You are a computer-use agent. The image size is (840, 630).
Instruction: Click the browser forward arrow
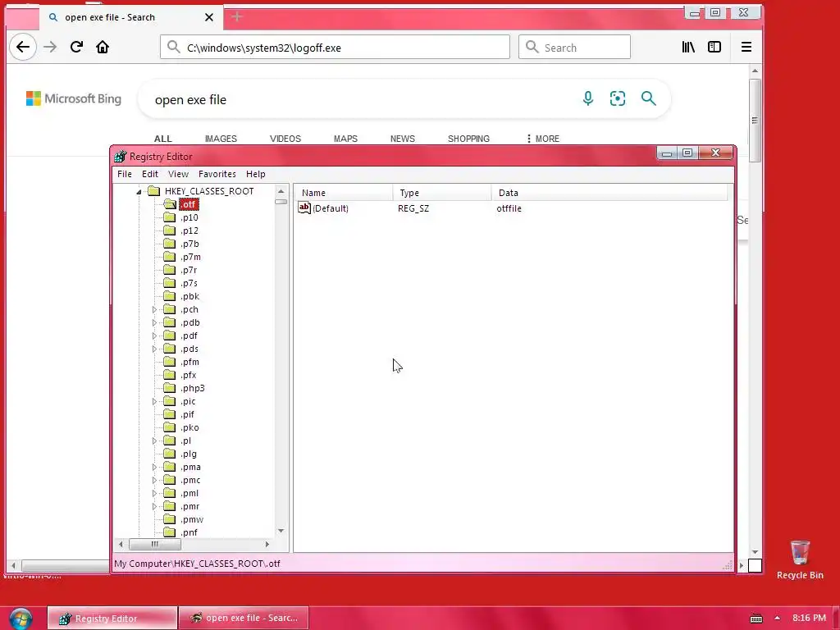pyautogui.click(x=50, y=47)
